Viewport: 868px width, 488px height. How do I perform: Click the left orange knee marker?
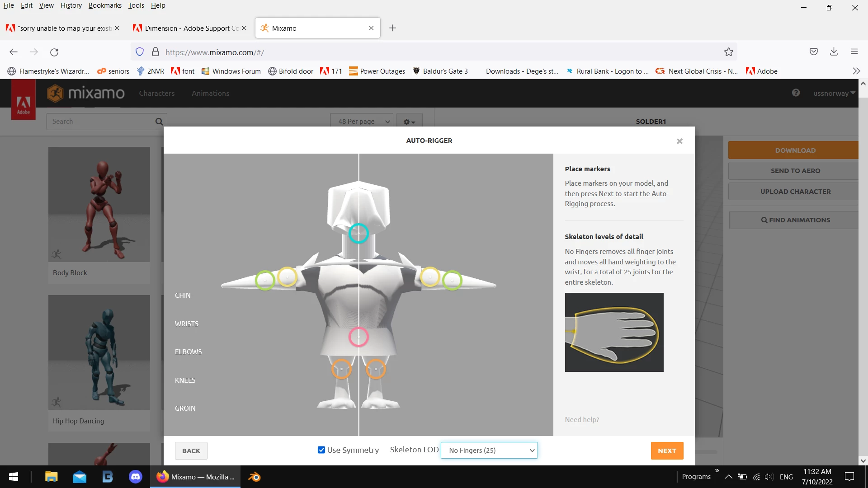[x=341, y=369]
